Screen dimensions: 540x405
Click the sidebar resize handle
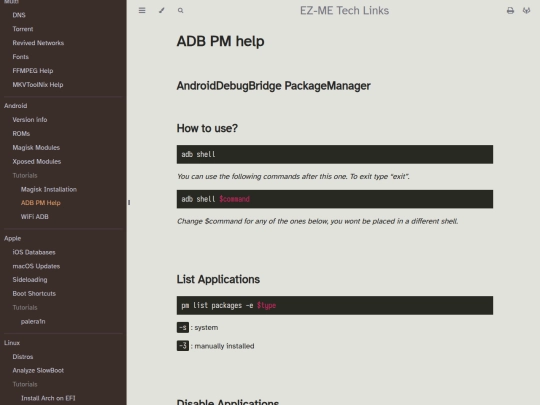tap(129, 202)
